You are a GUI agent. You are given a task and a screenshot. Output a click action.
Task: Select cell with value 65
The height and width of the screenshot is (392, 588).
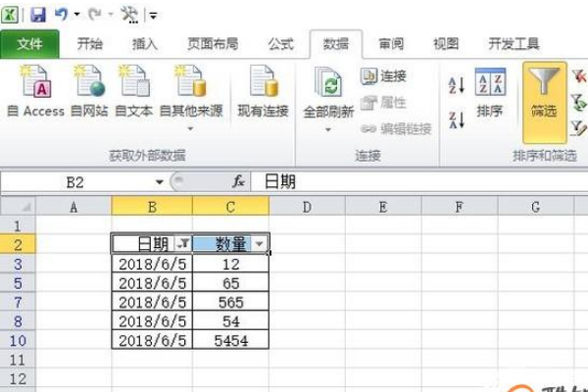click(x=230, y=283)
